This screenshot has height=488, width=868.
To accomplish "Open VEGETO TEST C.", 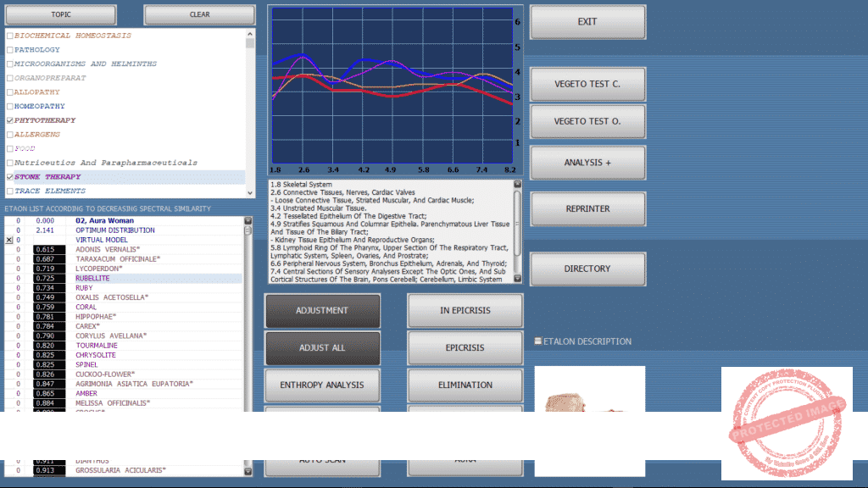I will (587, 85).
